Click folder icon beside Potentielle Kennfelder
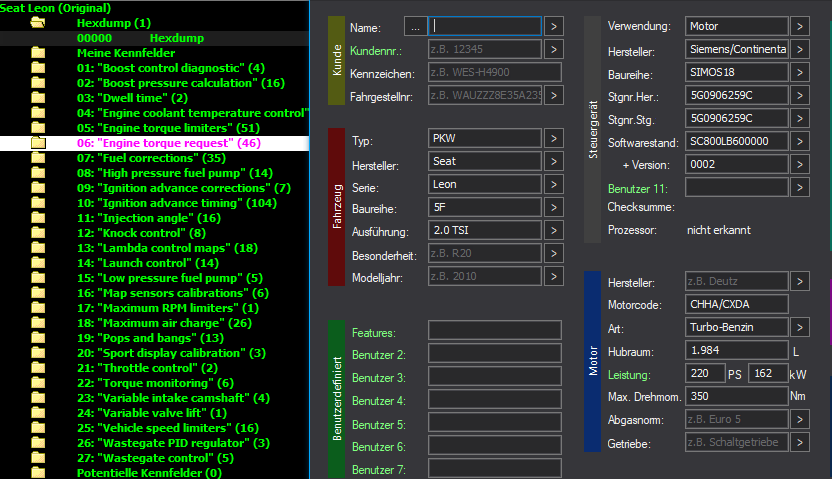The width and height of the screenshot is (832, 479). point(38,473)
